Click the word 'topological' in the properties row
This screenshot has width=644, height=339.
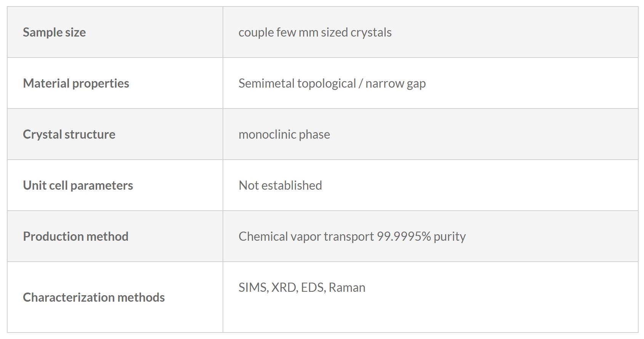coord(326,83)
